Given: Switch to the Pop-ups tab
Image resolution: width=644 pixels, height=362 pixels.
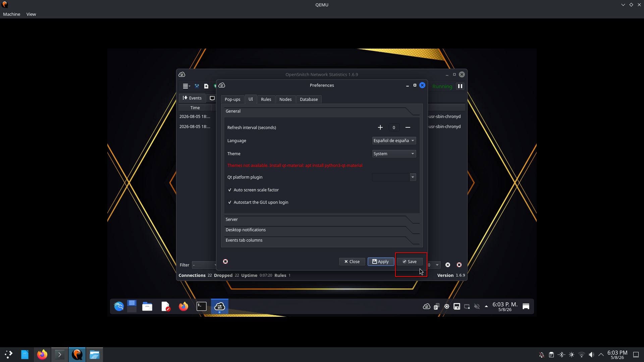Looking at the screenshot, I should (x=232, y=99).
